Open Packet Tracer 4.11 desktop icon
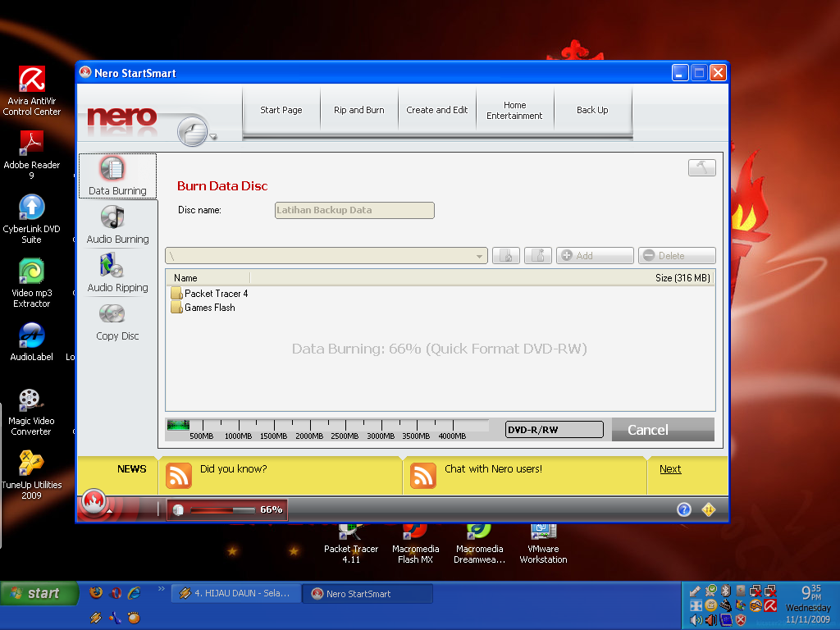 [351, 544]
